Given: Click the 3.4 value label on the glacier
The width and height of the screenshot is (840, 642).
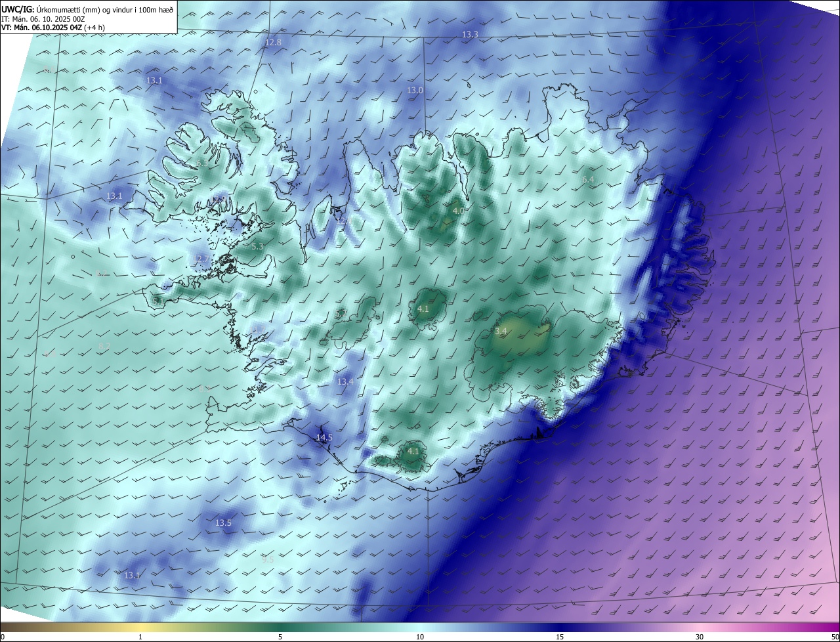Looking at the screenshot, I should coord(501,332).
